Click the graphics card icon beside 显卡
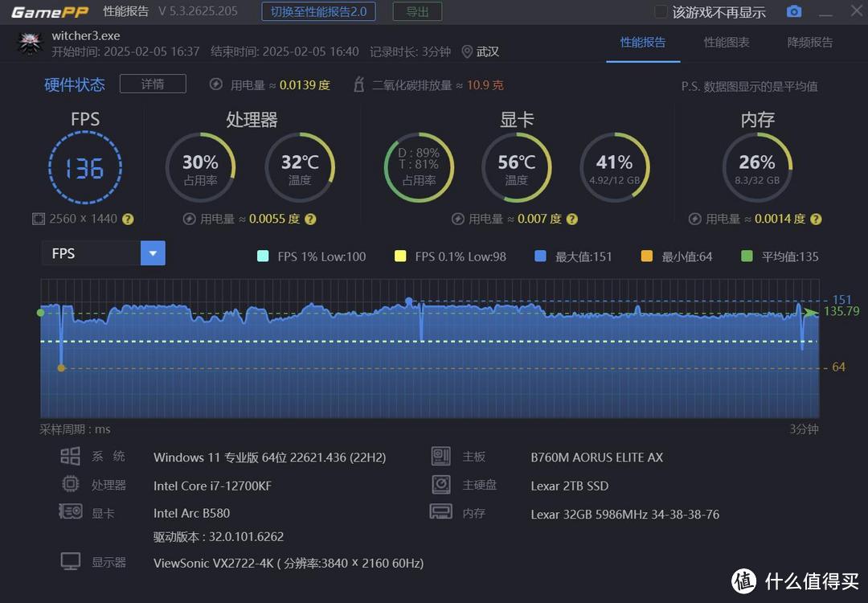Viewport: 868px width, 603px height. click(x=70, y=511)
